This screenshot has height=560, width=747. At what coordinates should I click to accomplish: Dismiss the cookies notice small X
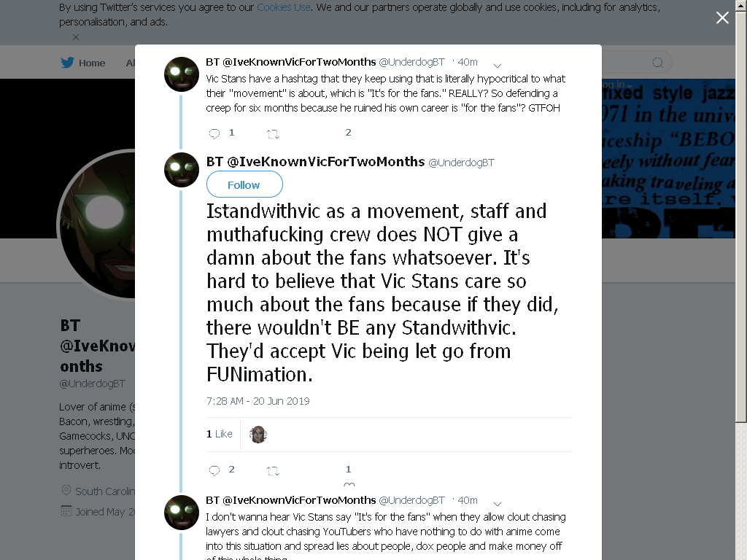click(76, 37)
